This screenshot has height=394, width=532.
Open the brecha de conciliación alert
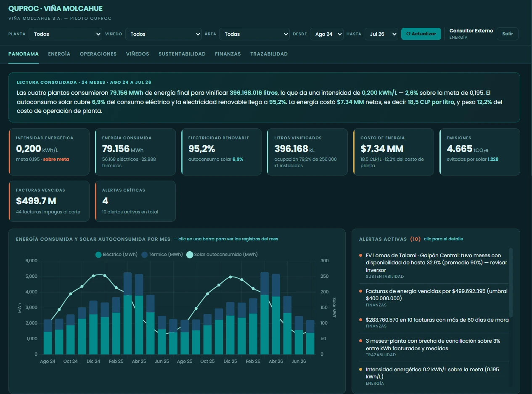(x=433, y=348)
